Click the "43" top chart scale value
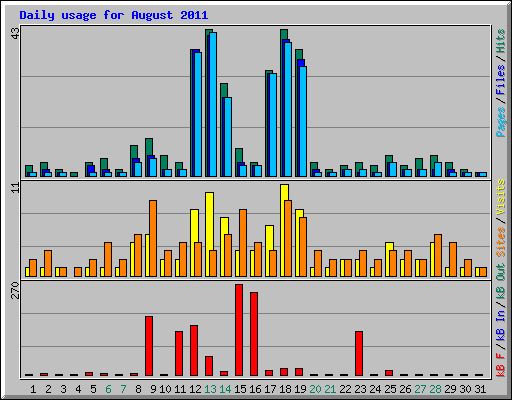 pyautogui.click(x=15, y=33)
